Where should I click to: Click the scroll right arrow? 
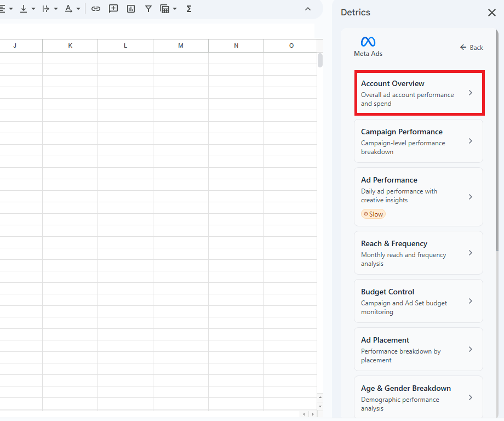tap(313, 414)
